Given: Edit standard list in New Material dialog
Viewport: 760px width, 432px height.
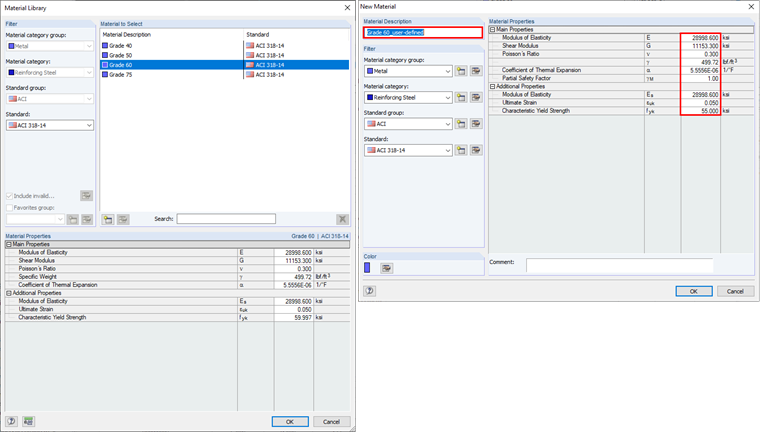Looking at the screenshot, I should (x=476, y=150).
